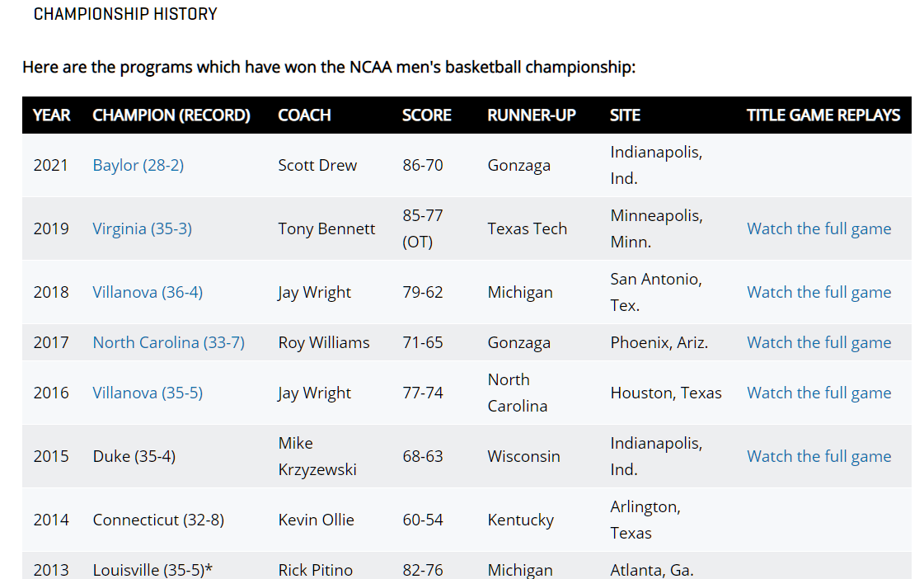
Task: Watch the full game for 2018
Action: tap(818, 292)
